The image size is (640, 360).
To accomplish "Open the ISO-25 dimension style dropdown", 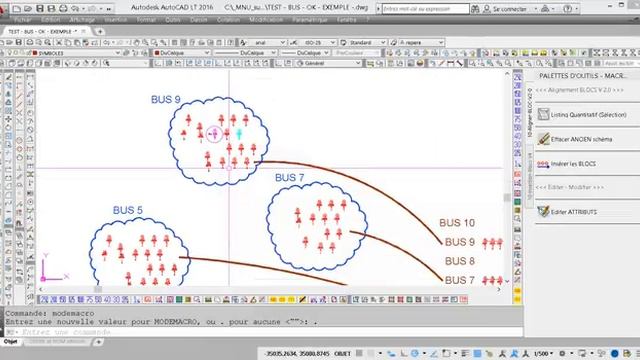I will click(318, 42).
